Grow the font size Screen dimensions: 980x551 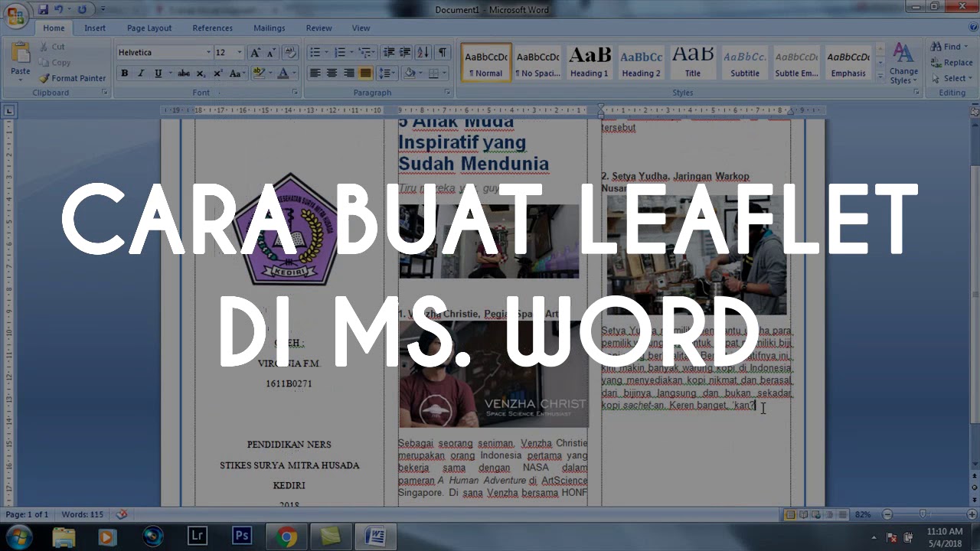coord(256,53)
